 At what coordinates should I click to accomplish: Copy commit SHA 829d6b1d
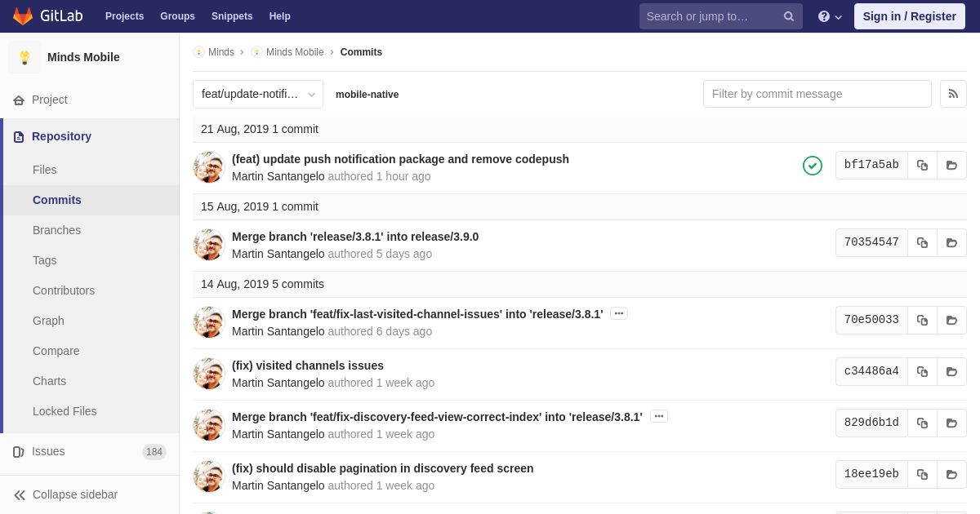click(922, 423)
